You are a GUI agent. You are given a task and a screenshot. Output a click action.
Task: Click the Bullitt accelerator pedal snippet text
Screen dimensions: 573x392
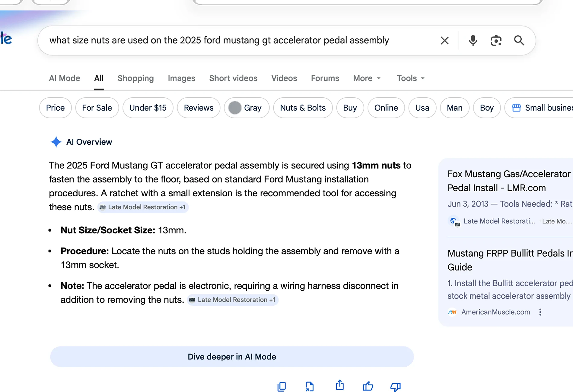pyautogui.click(x=510, y=289)
